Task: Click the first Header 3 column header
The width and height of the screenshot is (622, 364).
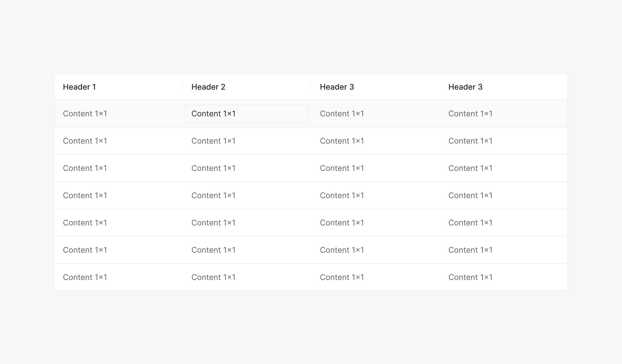Action: click(x=337, y=87)
